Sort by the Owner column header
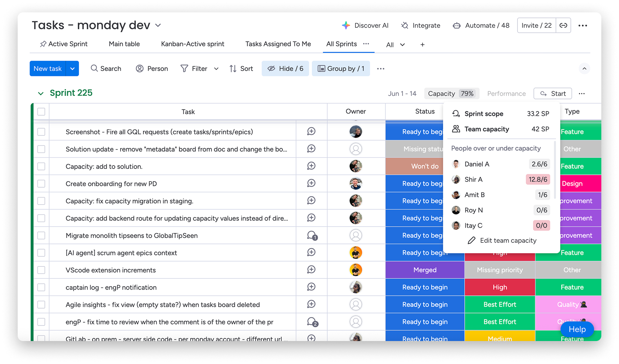The height and width of the screenshot is (364, 619). click(356, 112)
